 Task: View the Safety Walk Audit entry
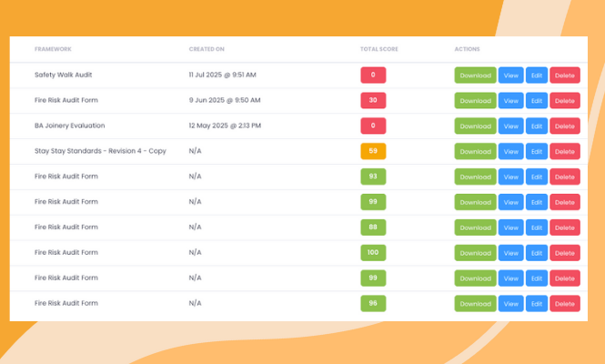(x=510, y=76)
